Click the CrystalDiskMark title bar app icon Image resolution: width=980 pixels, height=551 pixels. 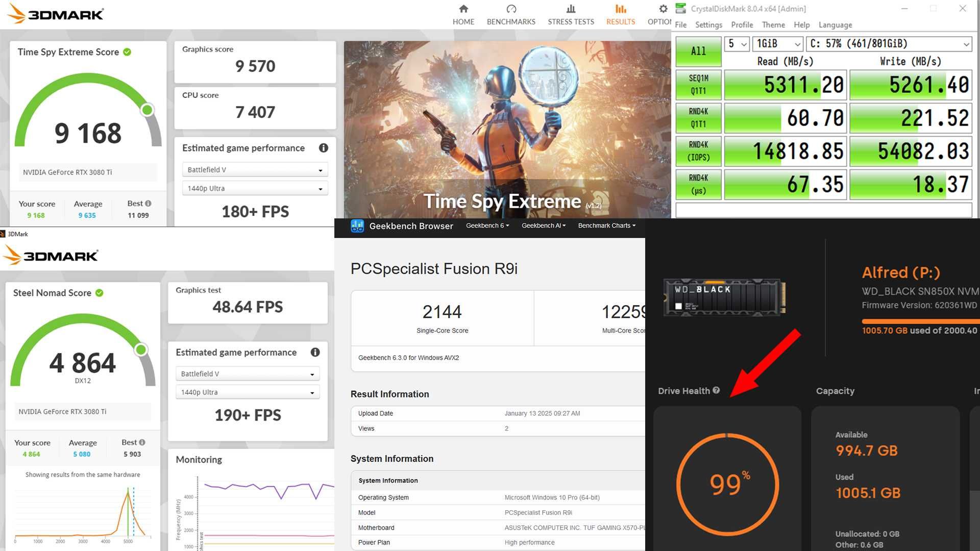680,8
